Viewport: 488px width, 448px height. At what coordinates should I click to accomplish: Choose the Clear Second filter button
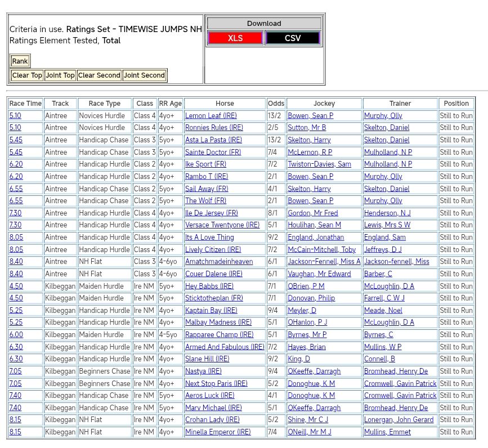pos(99,75)
